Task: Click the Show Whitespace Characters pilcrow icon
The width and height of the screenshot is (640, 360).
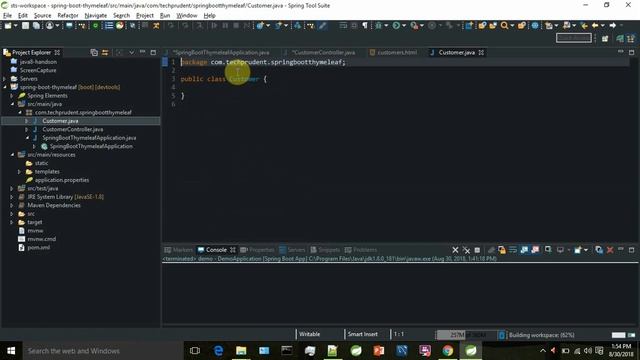Action: (x=365, y=26)
